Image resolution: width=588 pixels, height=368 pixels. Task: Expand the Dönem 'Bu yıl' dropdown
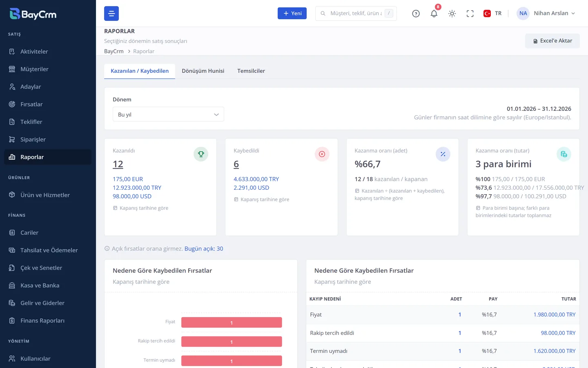(x=168, y=114)
